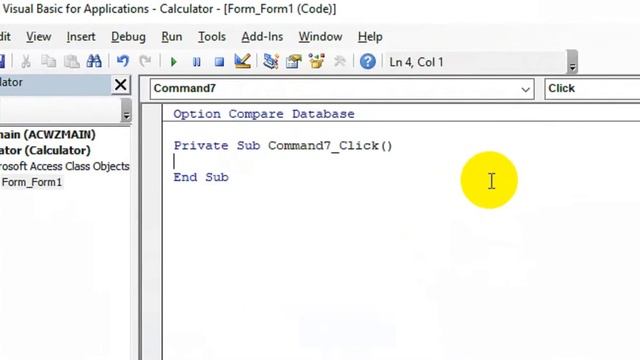Click the 'Ln 4, Col 1' position indicator

coord(416,62)
